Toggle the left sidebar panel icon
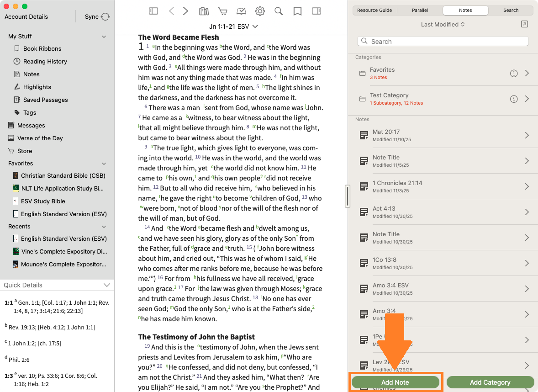The height and width of the screenshot is (392, 538). (153, 11)
